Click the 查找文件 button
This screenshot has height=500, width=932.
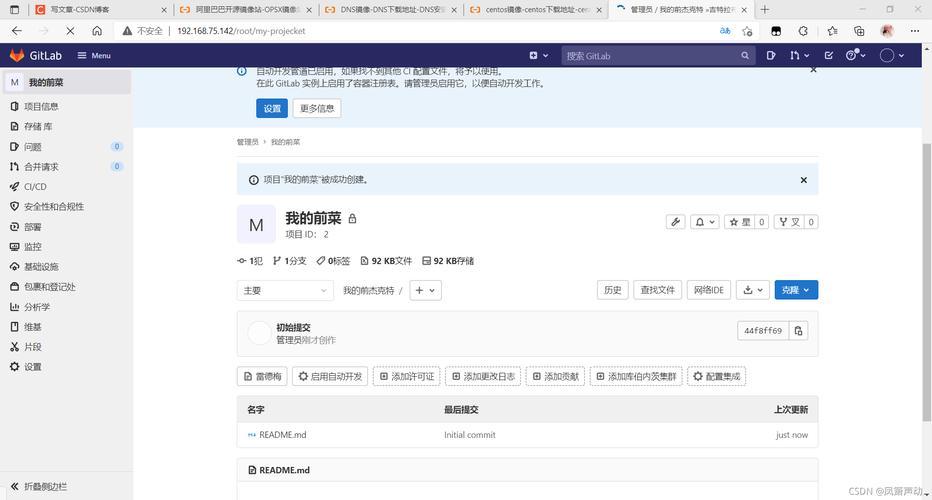[x=657, y=290]
